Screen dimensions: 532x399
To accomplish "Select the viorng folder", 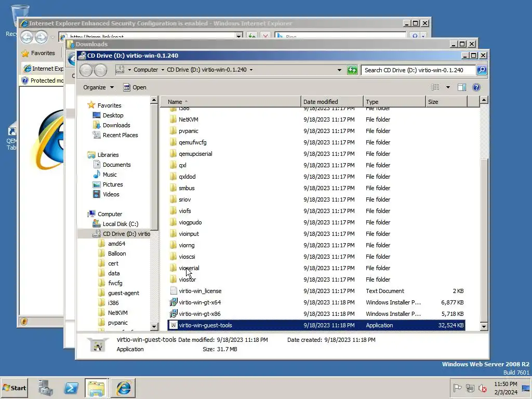I will click(x=187, y=245).
